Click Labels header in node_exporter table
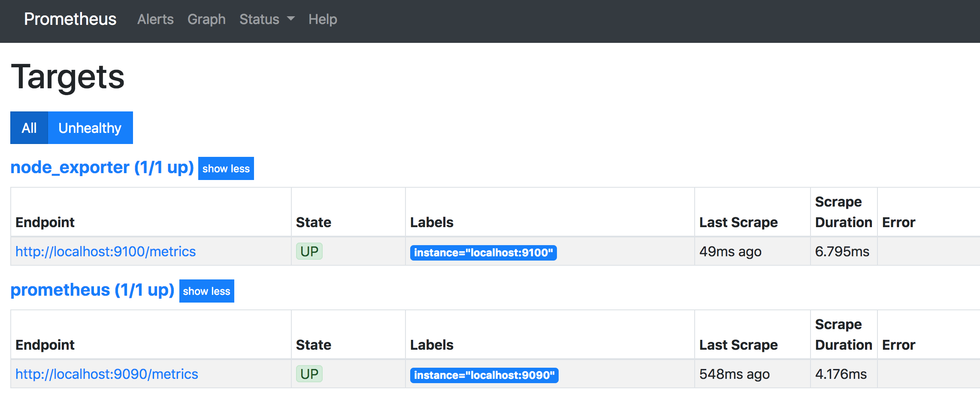Viewport: 980px width, 420px height. tap(432, 222)
